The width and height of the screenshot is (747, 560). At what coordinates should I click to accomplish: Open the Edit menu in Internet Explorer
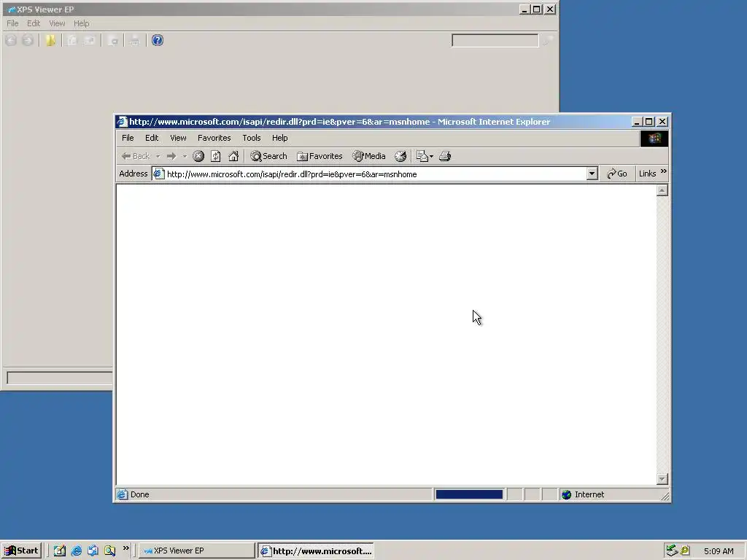[x=152, y=138]
